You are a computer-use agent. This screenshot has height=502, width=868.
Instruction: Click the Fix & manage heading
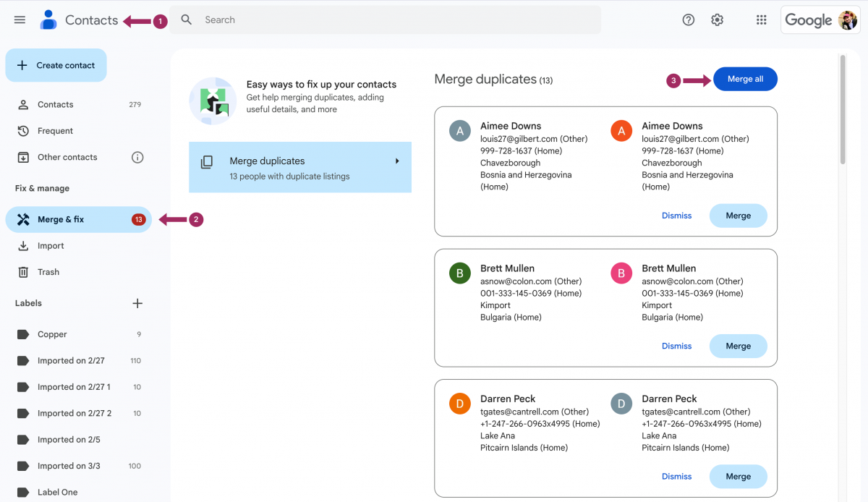click(42, 188)
